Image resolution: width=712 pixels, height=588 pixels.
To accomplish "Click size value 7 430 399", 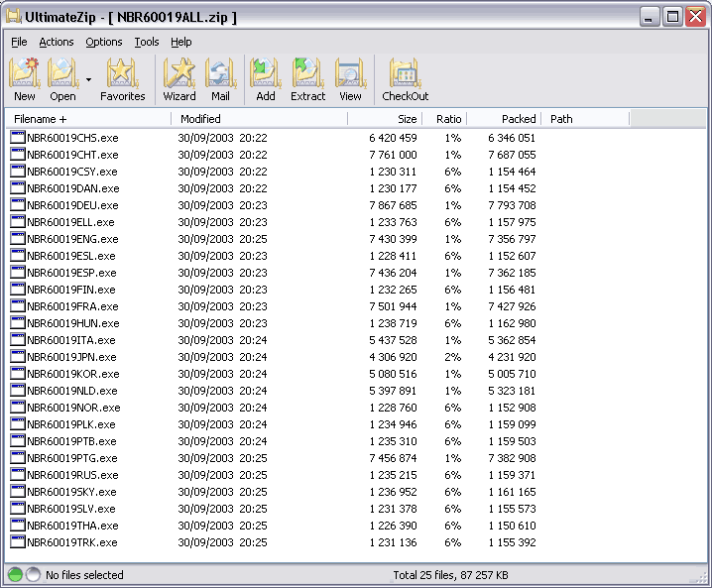I will pyautogui.click(x=393, y=239).
